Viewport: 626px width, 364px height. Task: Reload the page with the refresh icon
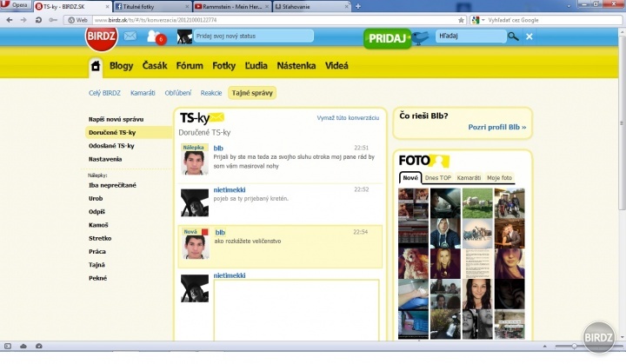pyautogui.click(x=38, y=20)
